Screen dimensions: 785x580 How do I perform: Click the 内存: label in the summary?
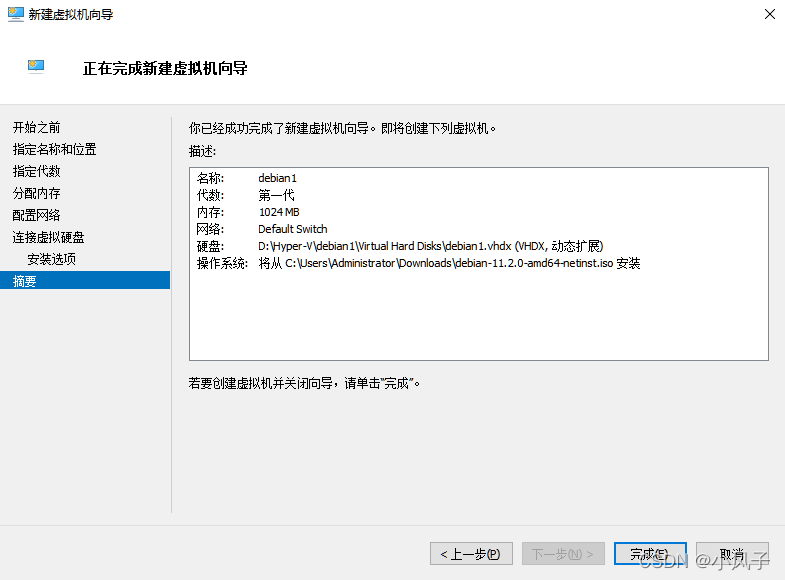(210, 212)
